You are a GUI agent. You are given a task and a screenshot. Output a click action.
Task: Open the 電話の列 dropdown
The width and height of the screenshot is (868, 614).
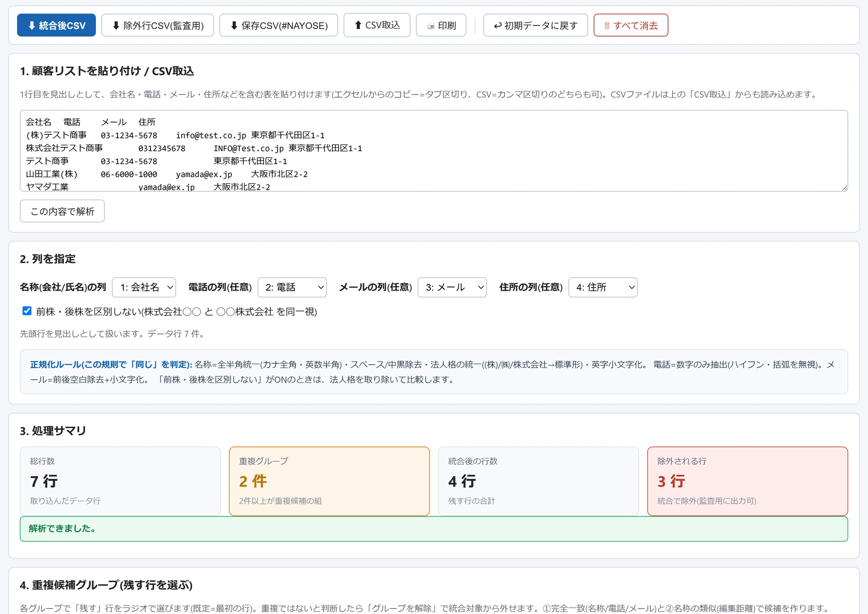[x=292, y=287]
